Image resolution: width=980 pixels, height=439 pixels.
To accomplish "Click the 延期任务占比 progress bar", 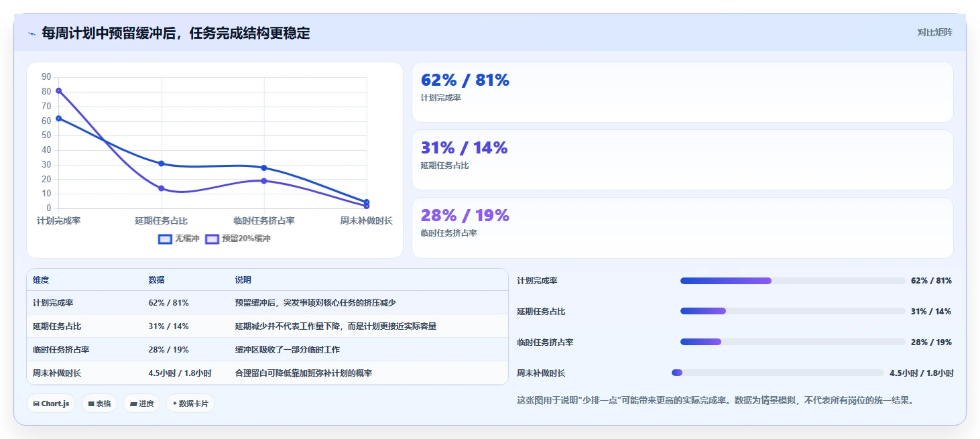I will pyautogui.click(x=792, y=311).
